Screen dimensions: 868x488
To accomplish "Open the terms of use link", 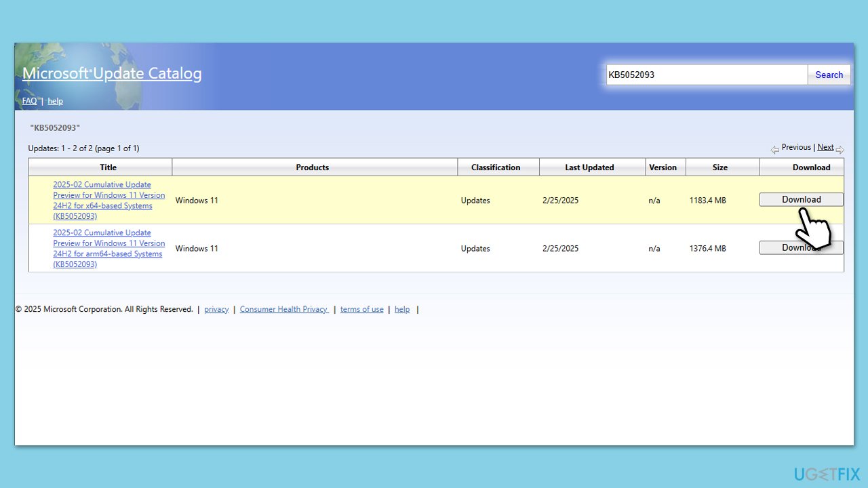I will 361,309.
